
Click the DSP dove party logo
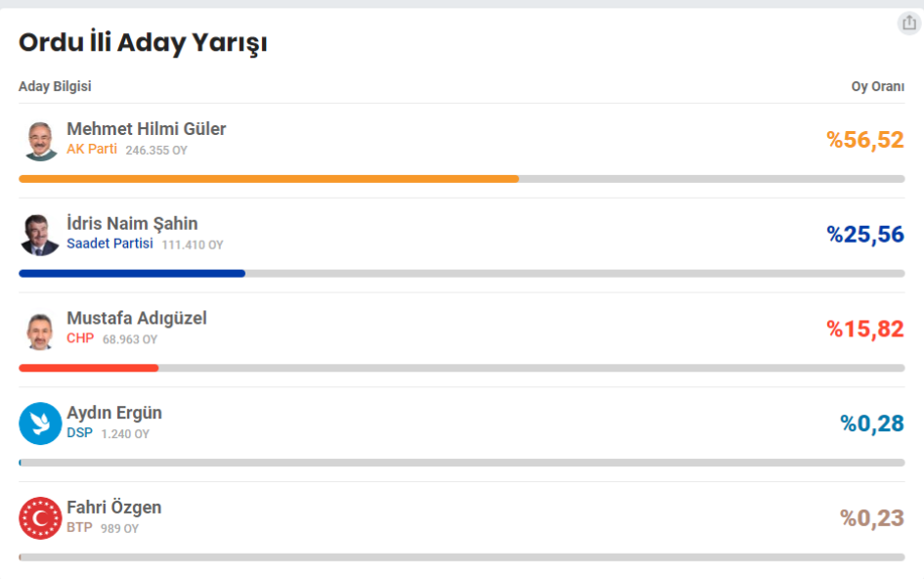click(x=40, y=423)
